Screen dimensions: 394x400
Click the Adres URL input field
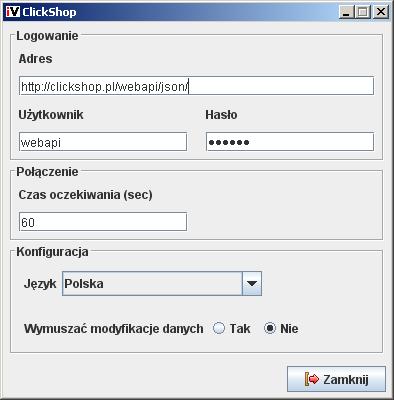[196, 86]
